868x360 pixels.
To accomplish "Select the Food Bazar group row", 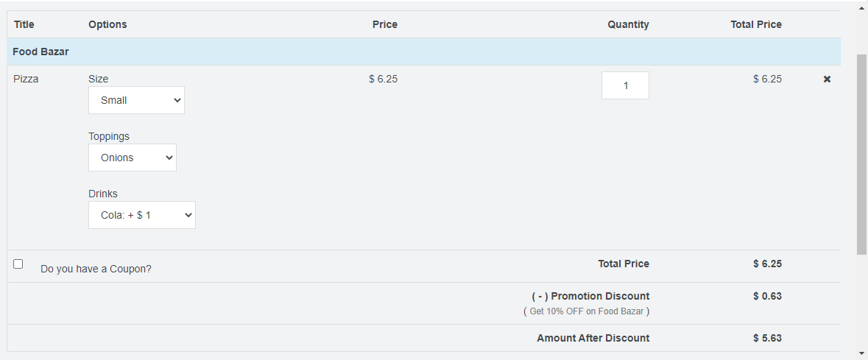I will (41, 52).
